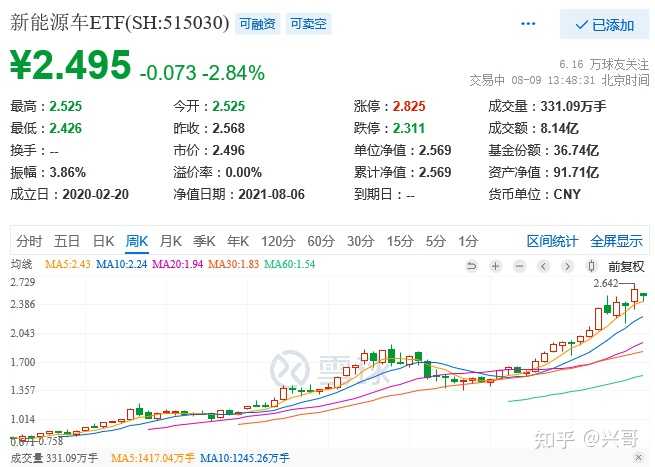This screenshot has width=655, height=467.
Task: Select the 周K chart tab
Action: (137, 241)
